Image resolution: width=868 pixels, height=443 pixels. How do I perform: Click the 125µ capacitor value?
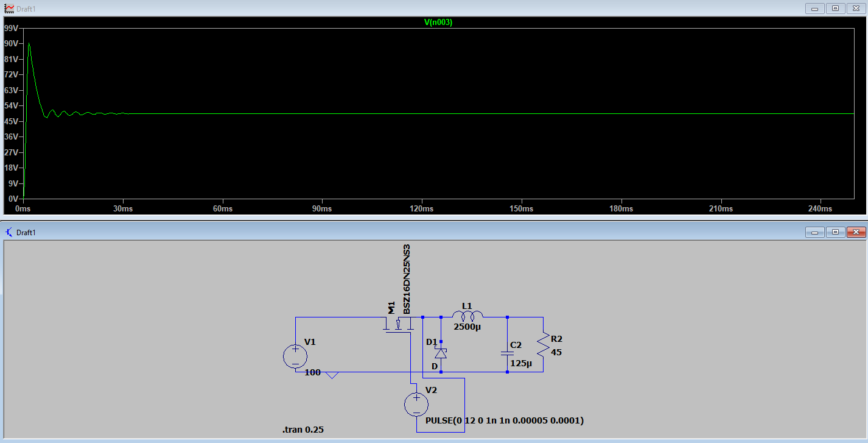[x=521, y=364]
